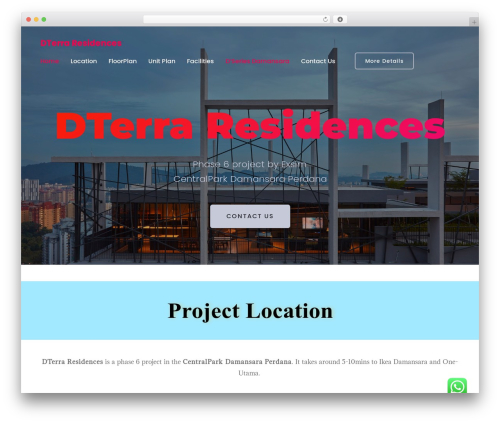Click the yellow minimize window dot
The height and width of the screenshot is (423, 500).
[x=36, y=19]
